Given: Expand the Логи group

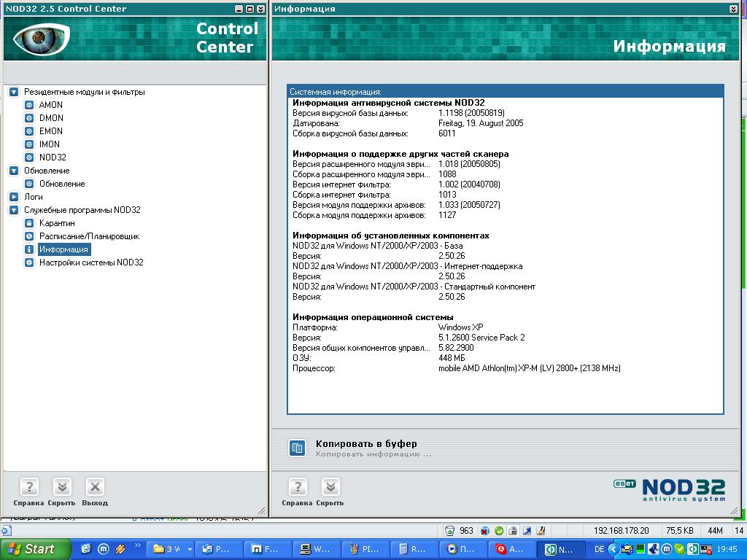Looking at the screenshot, I should [x=15, y=197].
